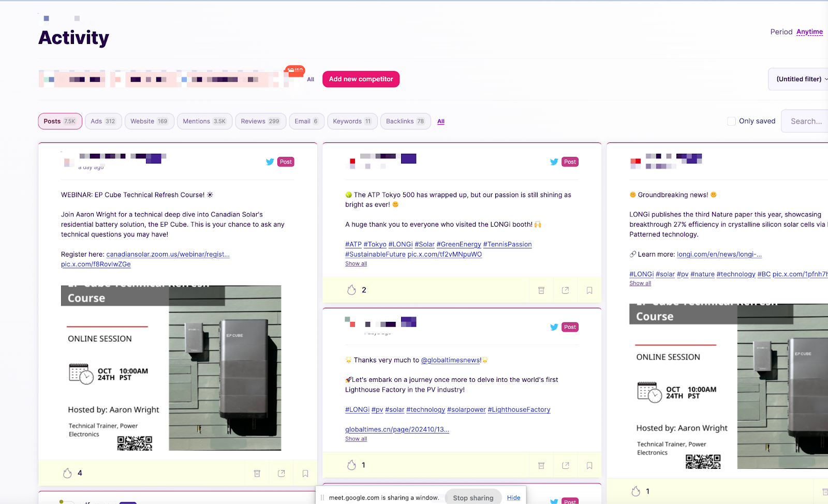This screenshot has height=504, width=828.
Task: Click the #solarpower hashtag link
Action: click(x=466, y=410)
